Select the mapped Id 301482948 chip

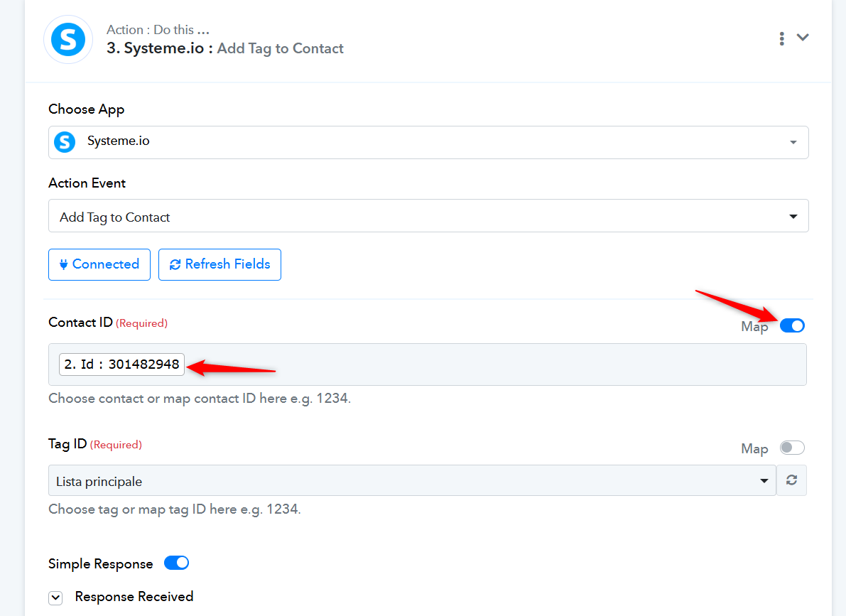[x=121, y=364]
